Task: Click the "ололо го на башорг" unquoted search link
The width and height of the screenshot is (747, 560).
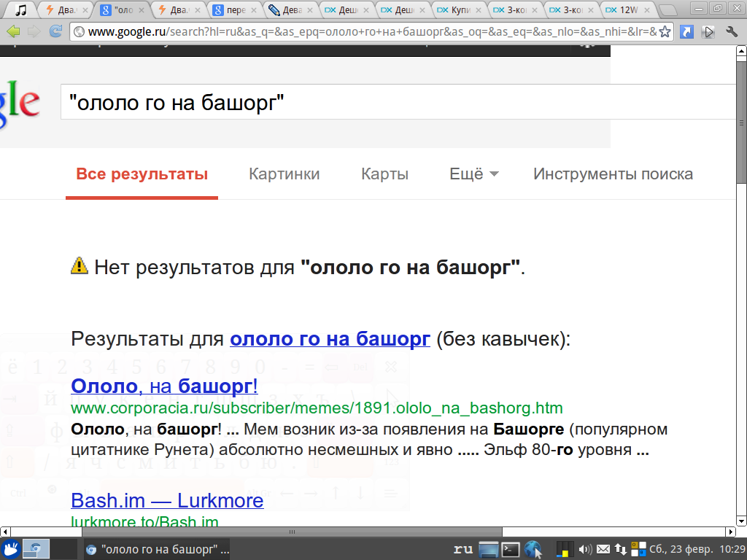Action: pos(330,339)
